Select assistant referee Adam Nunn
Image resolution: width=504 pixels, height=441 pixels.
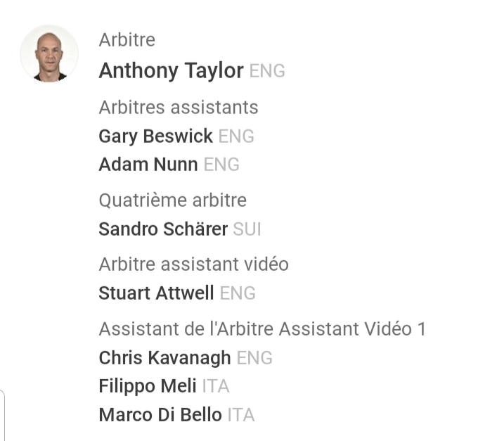[148, 165]
